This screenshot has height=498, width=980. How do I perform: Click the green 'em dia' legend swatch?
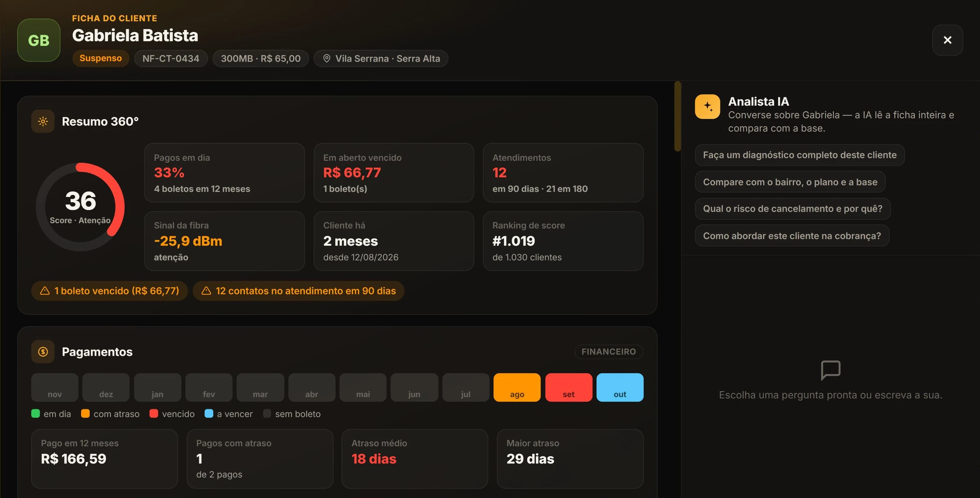pyautogui.click(x=36, y=414)
